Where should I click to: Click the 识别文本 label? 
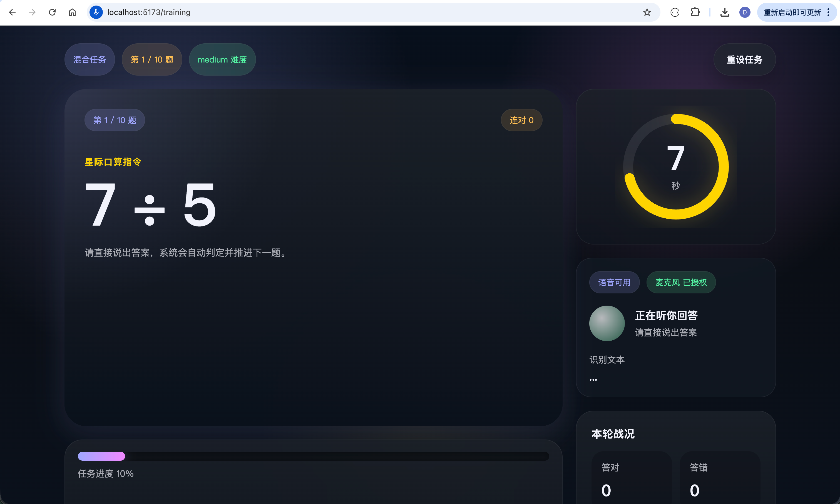(607, 360)
